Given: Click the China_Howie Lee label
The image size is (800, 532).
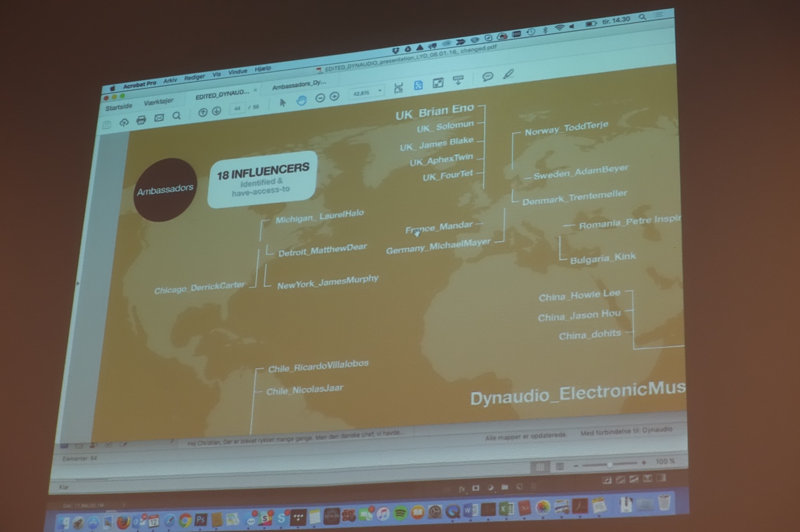Looking at the screenshot, I should (x=579, y=295).
